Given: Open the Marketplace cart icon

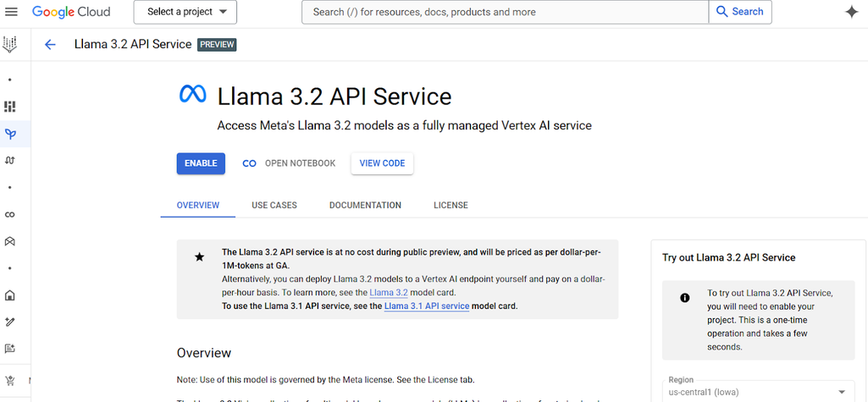Looking at the screenshot, I should pyautogui.click(x=10, y=381).
